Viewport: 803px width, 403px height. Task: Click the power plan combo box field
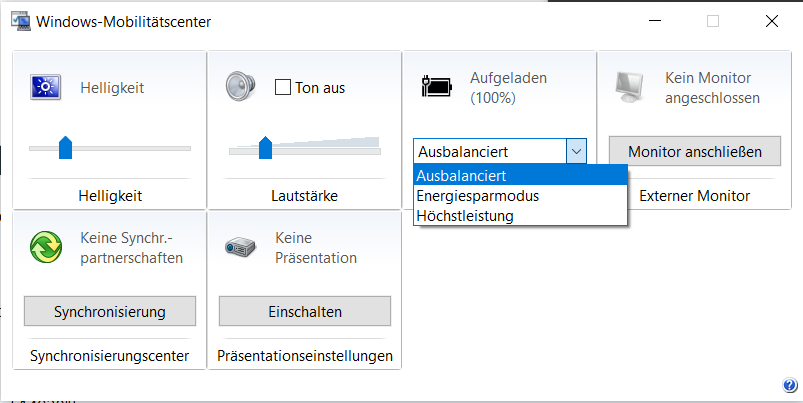[489, 151]
